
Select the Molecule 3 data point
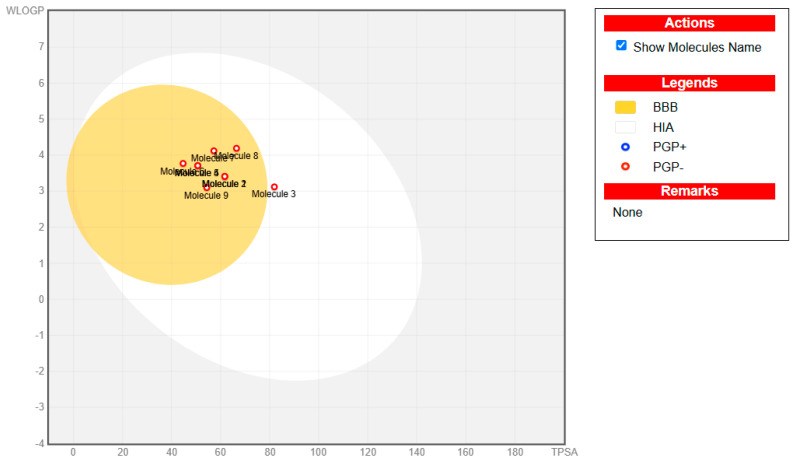click(274, 187)
